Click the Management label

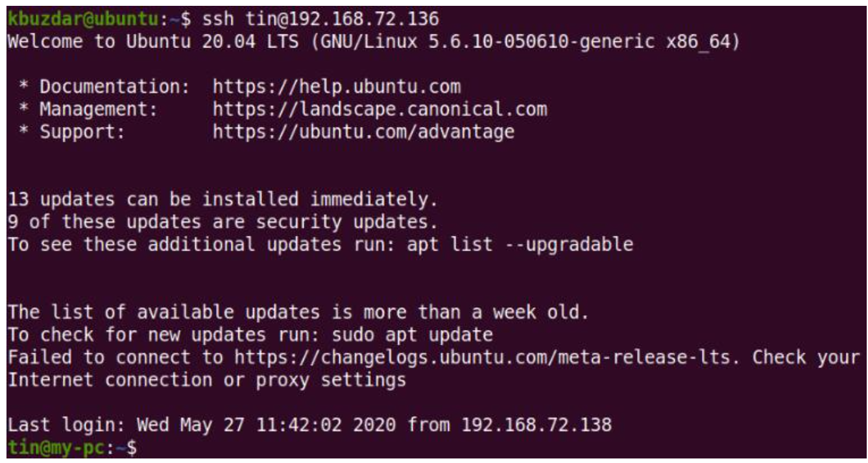click(x=97, y=109)
